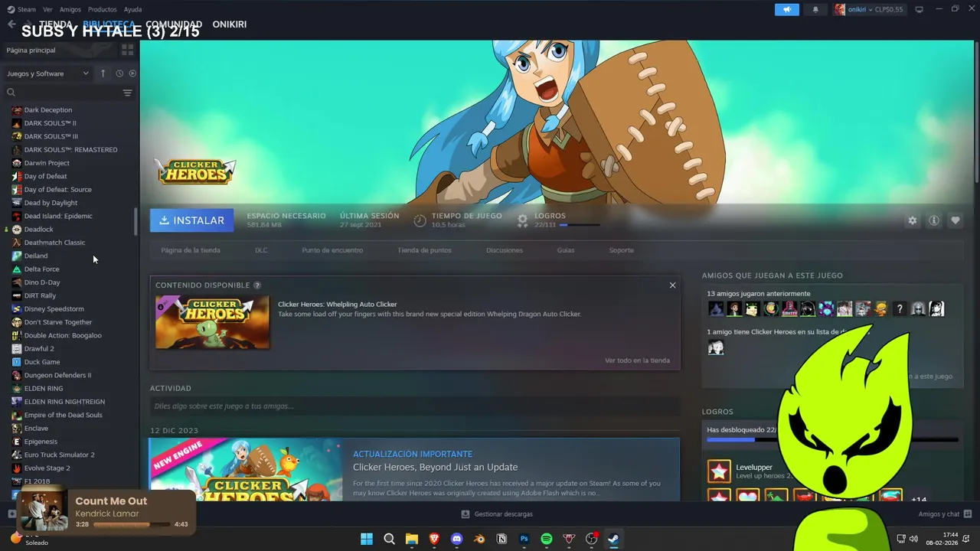This screenshot has height=551, width=980.
Task: Open Gestionar descargas at the bottom
Action: tap(497, 514)
